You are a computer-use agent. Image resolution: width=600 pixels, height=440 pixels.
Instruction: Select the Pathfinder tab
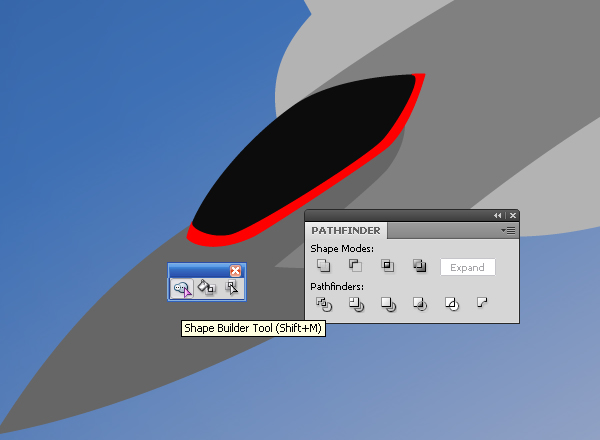[x=346, y=231]
